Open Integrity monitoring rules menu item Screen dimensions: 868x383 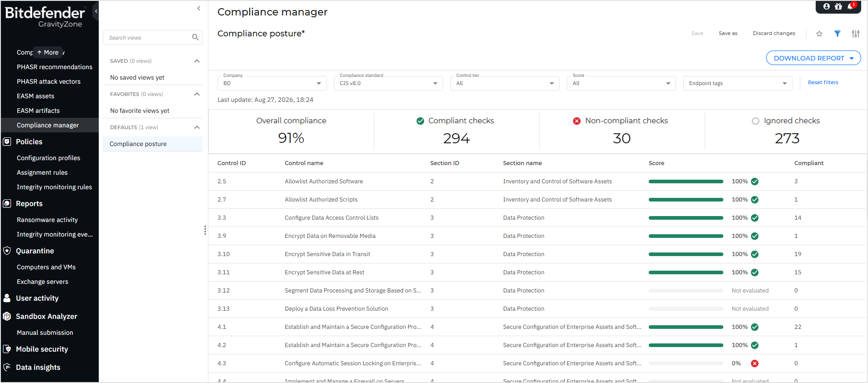tap(54, 187)
